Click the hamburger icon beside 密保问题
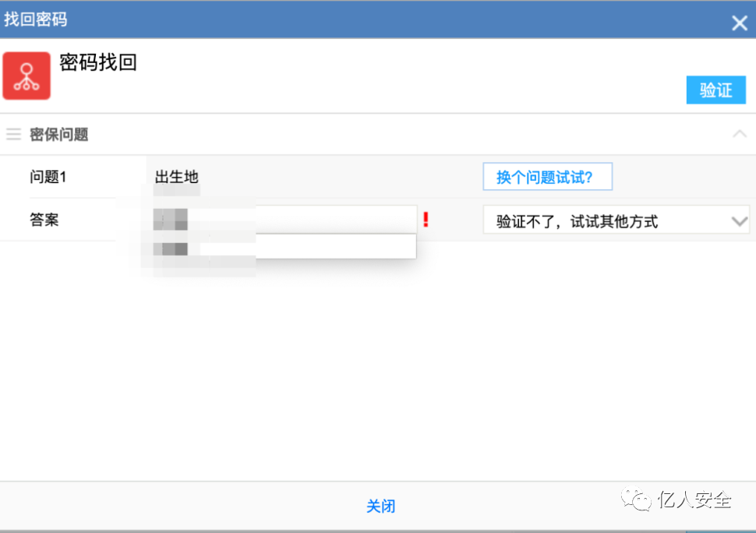 click(13, 133)
